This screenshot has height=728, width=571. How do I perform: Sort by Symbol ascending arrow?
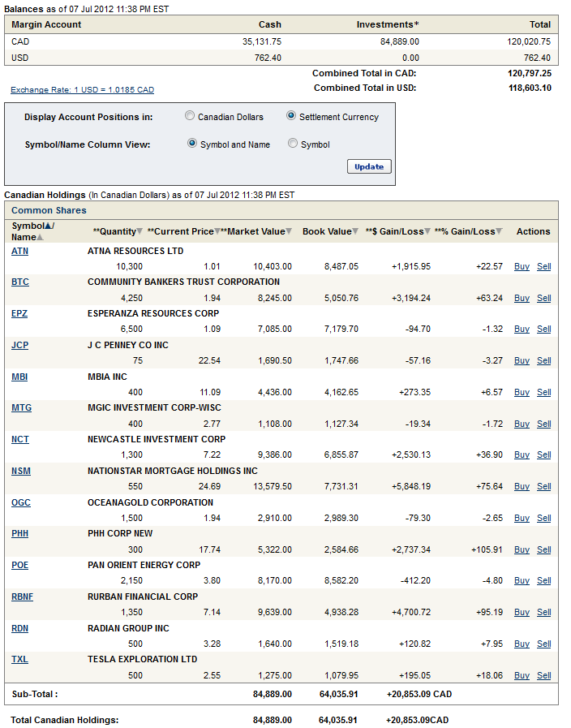[48, 226]
